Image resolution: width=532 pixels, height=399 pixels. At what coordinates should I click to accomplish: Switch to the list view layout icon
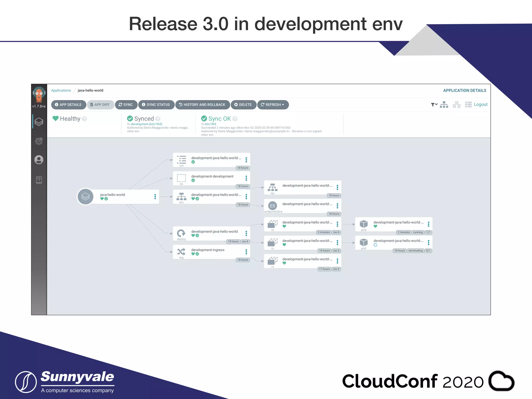coord(468,105)
